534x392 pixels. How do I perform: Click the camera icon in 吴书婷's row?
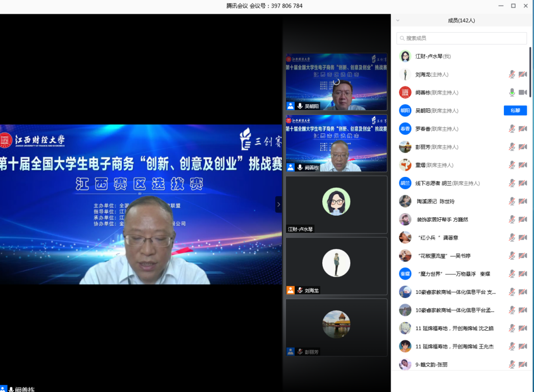click(x=523, y=256)
